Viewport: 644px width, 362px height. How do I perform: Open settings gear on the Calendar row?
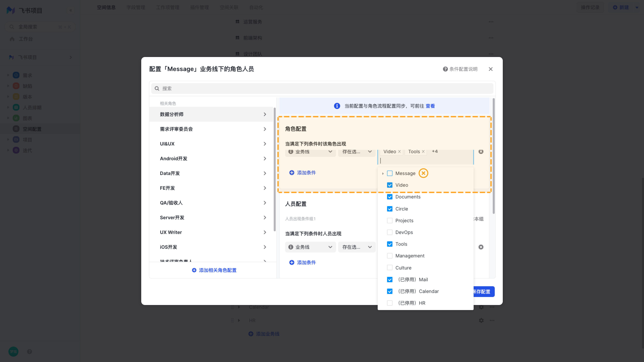point(481,307)
